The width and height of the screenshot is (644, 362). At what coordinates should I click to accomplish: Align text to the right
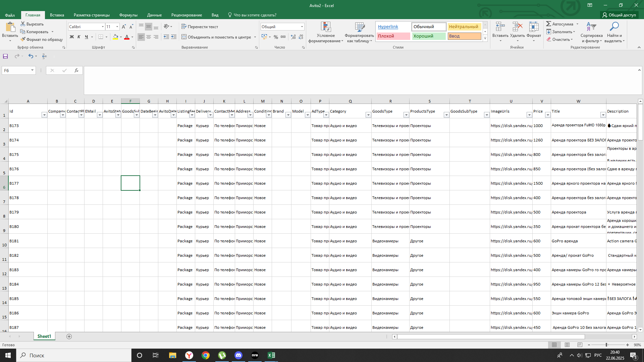[156, 37]
